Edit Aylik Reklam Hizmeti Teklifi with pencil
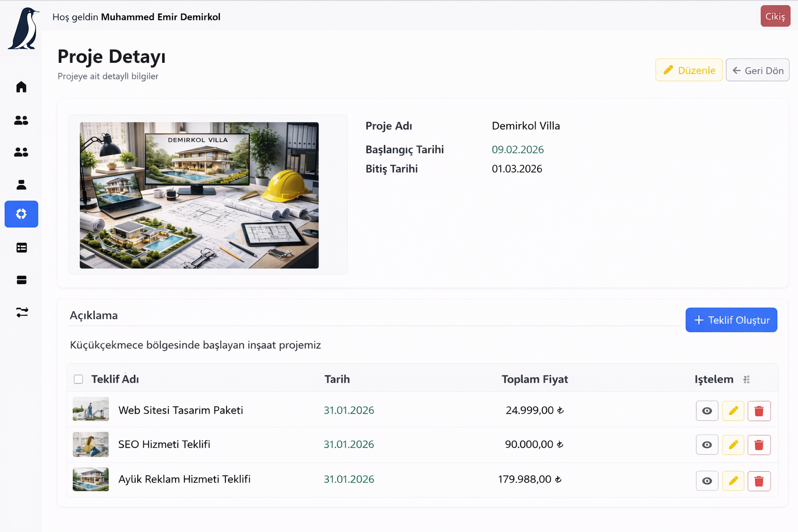The image size is (798, 532). click(733, 481)
